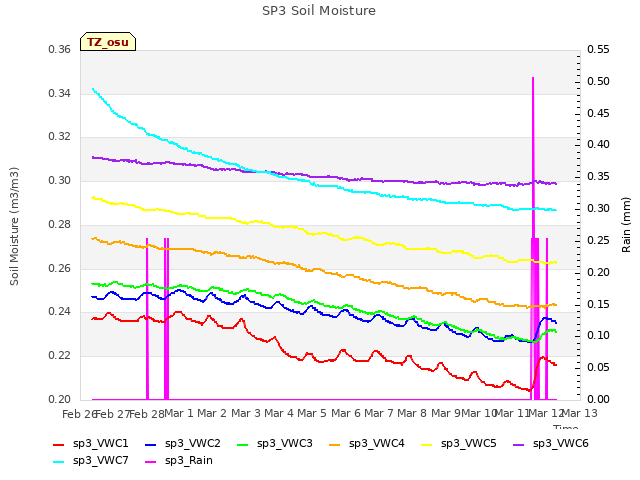Screen dimensions: 640x480
Task: Click the Mar 5 date tick label
Action: 312,413
